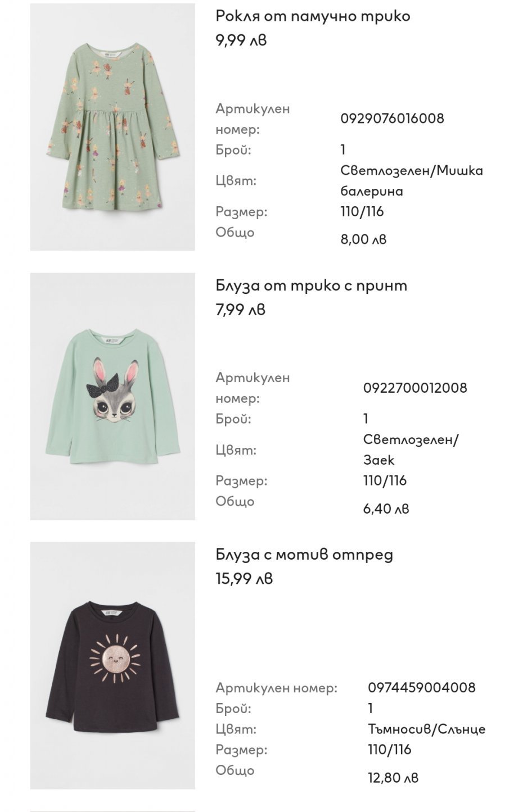Click the 15,99 лв sun top price
The image size is (518, 812).
(x=244, y=579)
